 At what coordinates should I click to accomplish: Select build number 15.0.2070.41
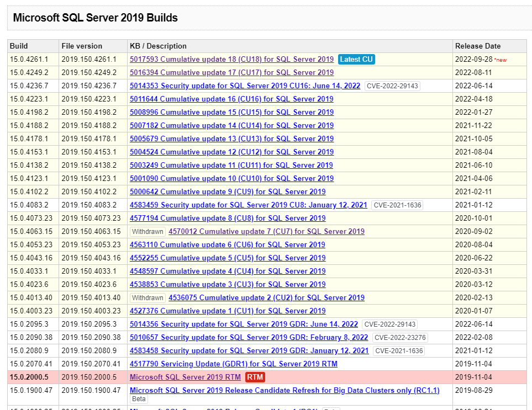(31, 364)
